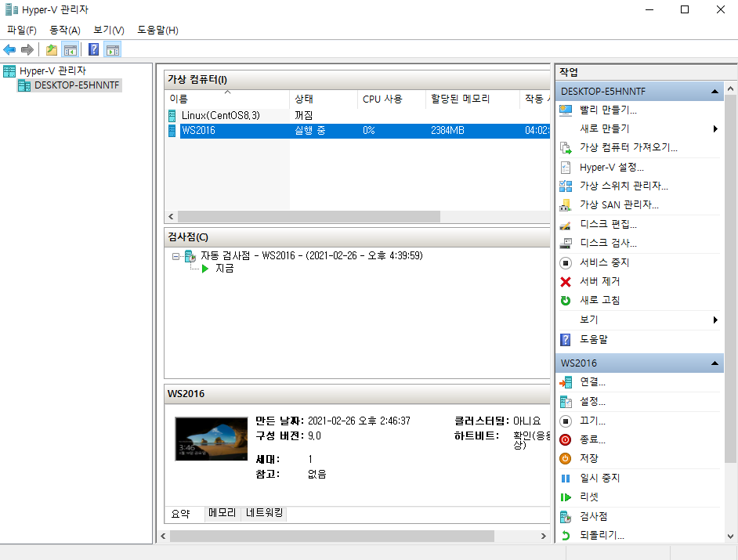Click the green 새로 고침 icon

point(566,300)
